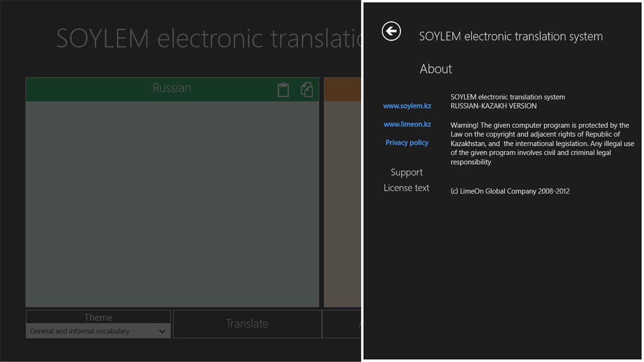This screenshot has width=644, height=362.
Task: Click the circular back navigation icon
Action: (391, 31)
